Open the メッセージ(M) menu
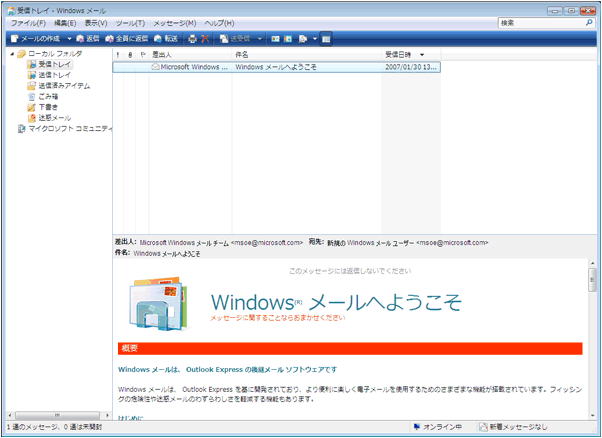 175,23
